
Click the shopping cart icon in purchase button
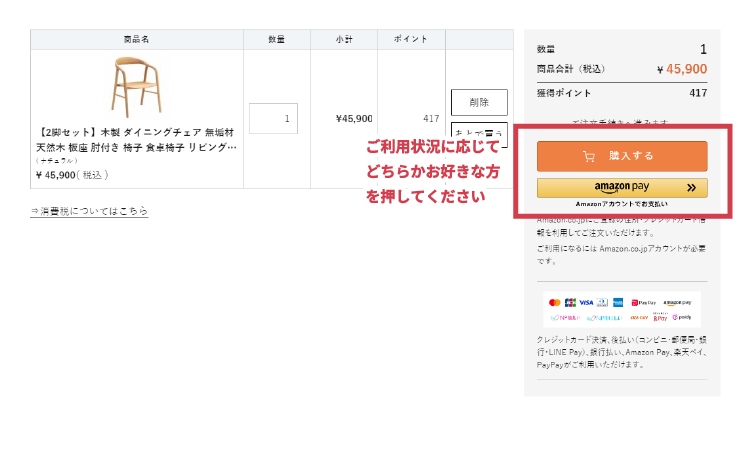coord(589,157)
